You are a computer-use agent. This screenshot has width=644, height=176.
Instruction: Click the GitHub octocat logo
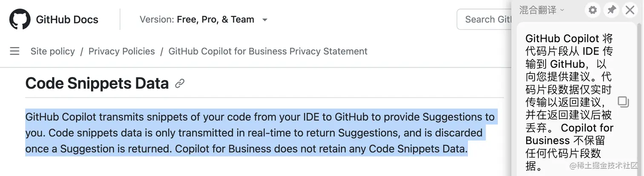pyautogui.click(x=20, y=20)
